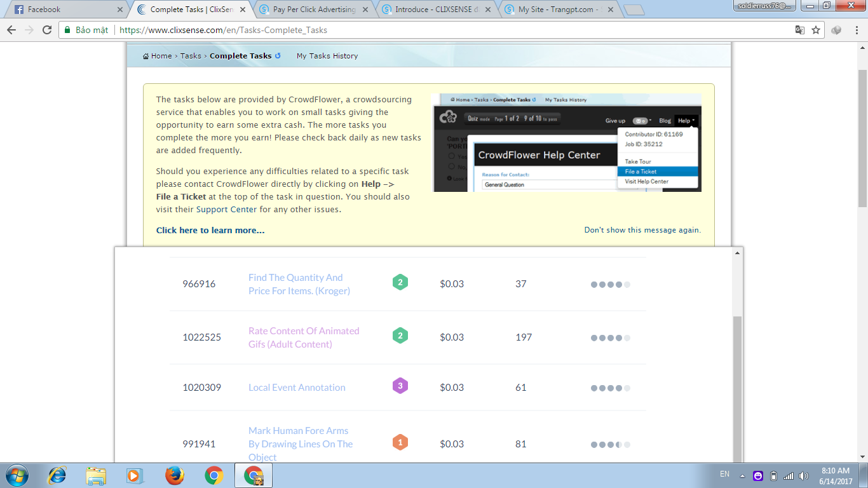Click the rating dots for Local Event Annotation
This screenshot has height=488, width=868.
pyautogui.click(x=610, y=388)
